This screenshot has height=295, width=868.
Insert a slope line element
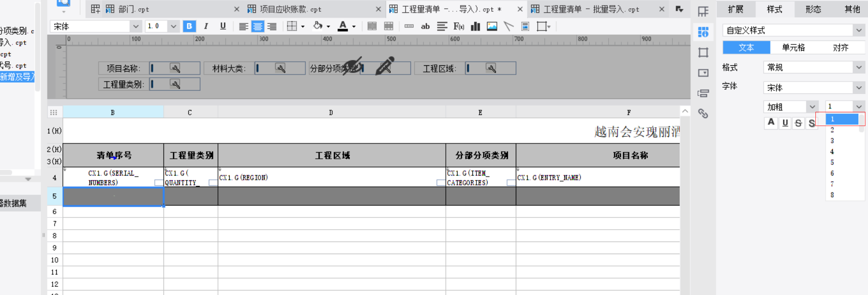coord(509,26)
